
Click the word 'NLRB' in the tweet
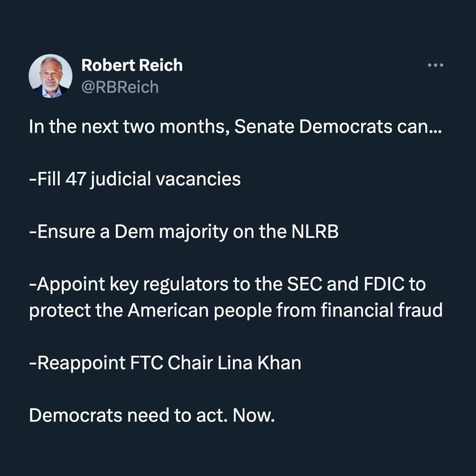(x=315, y=232)
